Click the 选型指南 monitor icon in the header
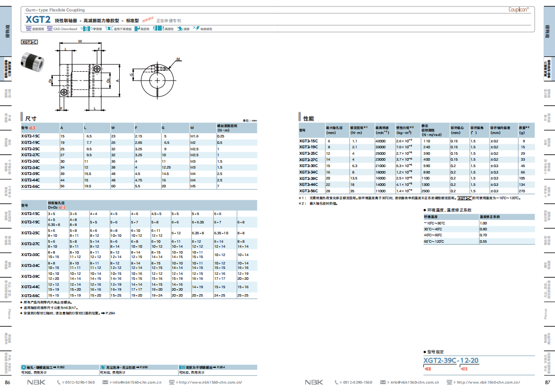The height and width of the screenshot is (392, 555). click(x=28, y=29)
